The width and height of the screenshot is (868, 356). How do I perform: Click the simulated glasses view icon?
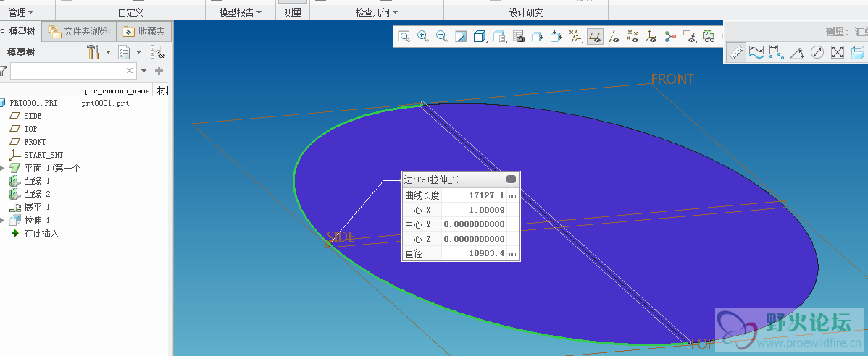coord(709,36)
